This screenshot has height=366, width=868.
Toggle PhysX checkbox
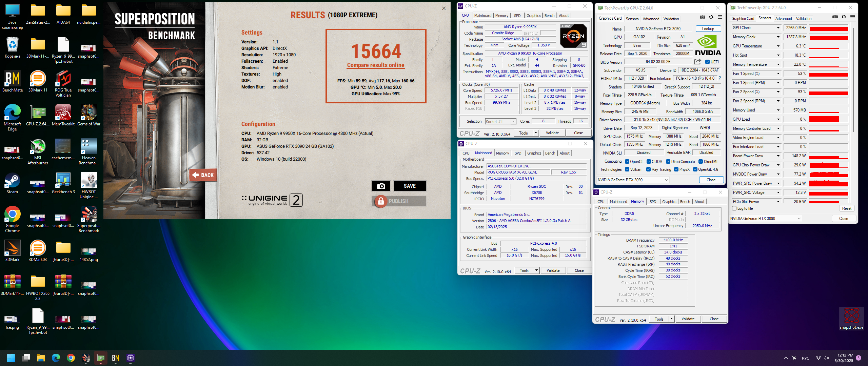click(676, 169)
